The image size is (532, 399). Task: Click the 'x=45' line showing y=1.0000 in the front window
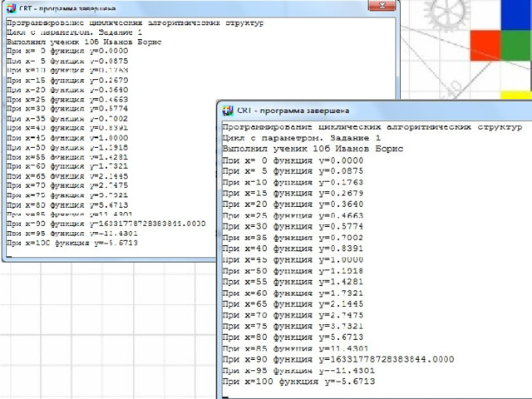293,259
